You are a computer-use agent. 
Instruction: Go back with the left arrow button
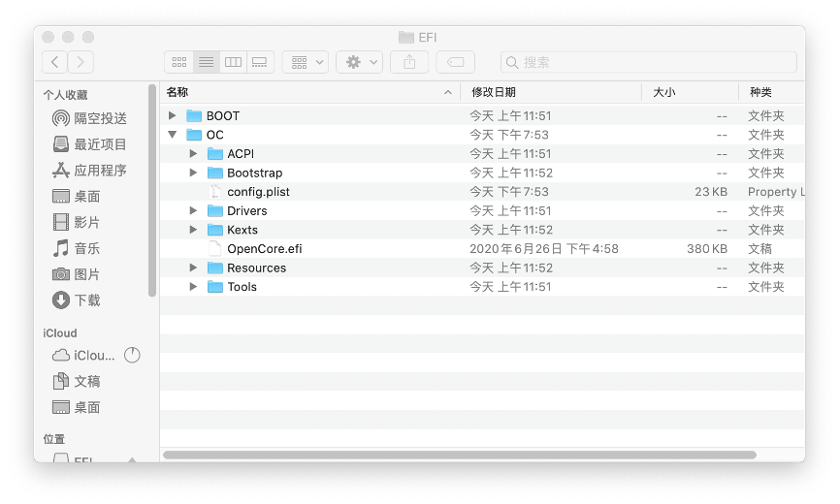[x=54, y=62]
